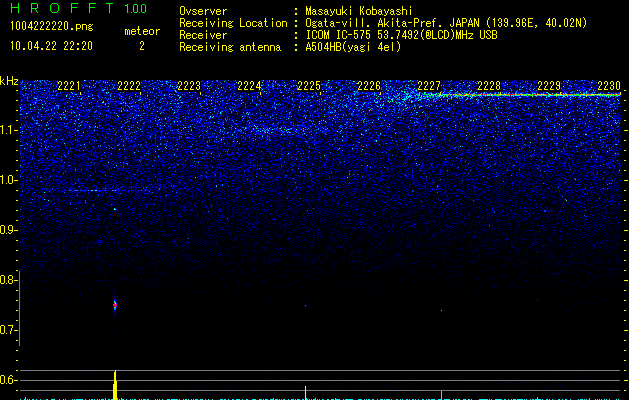Click the meteor count value 2
629x400 pixels.
[142, 46]
